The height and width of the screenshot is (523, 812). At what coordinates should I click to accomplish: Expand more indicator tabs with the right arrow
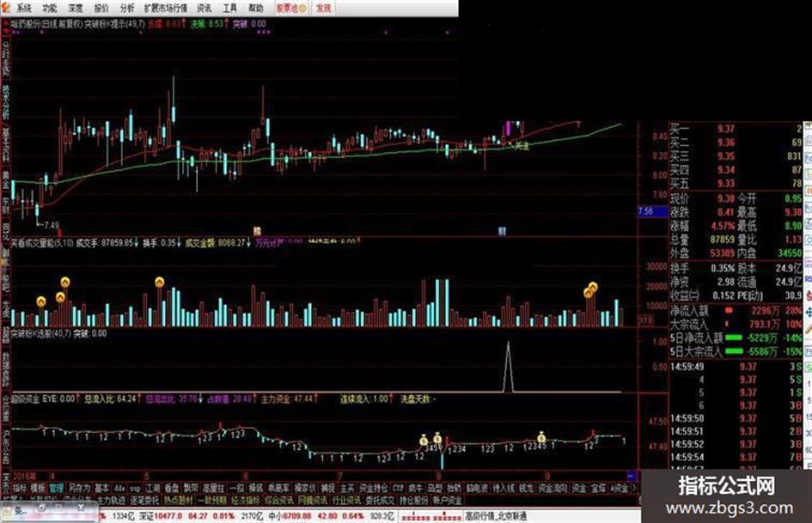[635, 488]
